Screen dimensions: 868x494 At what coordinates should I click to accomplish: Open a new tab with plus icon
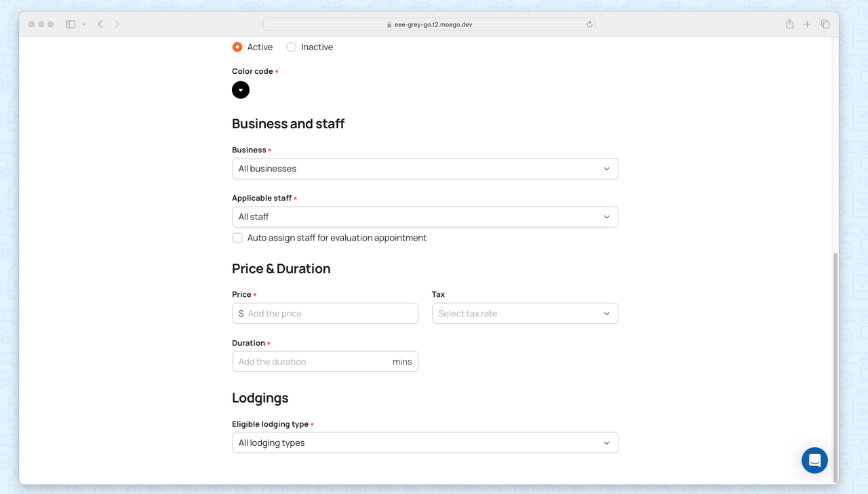point(807,24)
